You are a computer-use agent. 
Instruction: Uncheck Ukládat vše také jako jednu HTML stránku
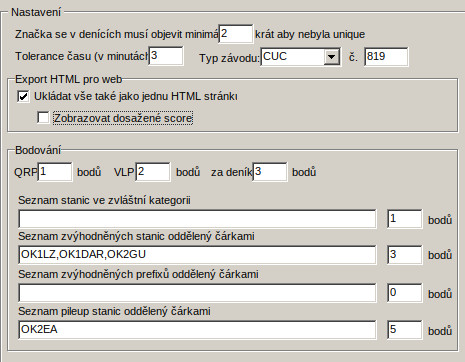click(23, 97)
